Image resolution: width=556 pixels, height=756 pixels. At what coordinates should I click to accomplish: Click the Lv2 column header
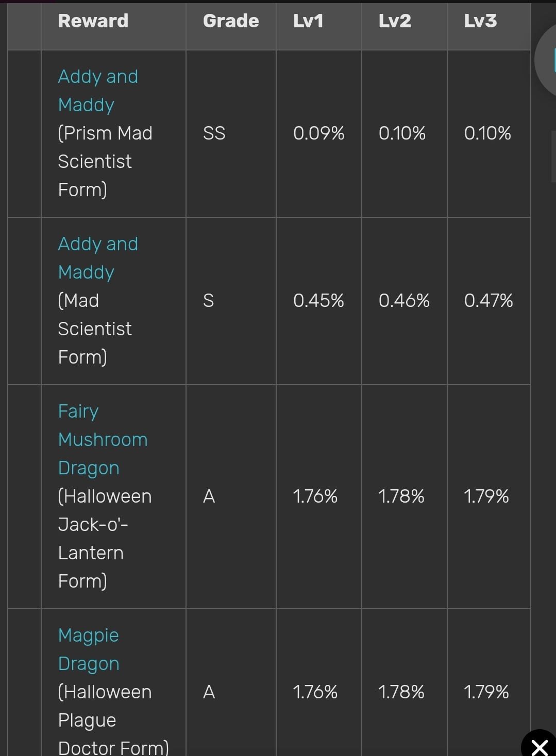[x=395, y=21]
